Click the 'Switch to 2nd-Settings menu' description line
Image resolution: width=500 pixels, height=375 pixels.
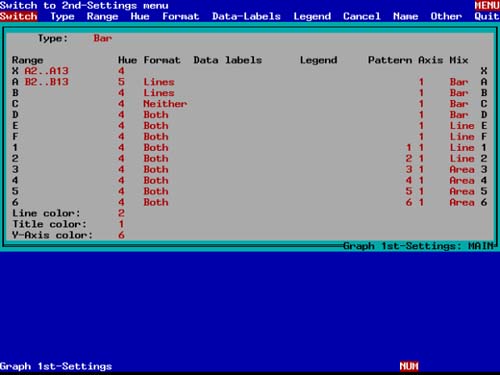[84, 5]
